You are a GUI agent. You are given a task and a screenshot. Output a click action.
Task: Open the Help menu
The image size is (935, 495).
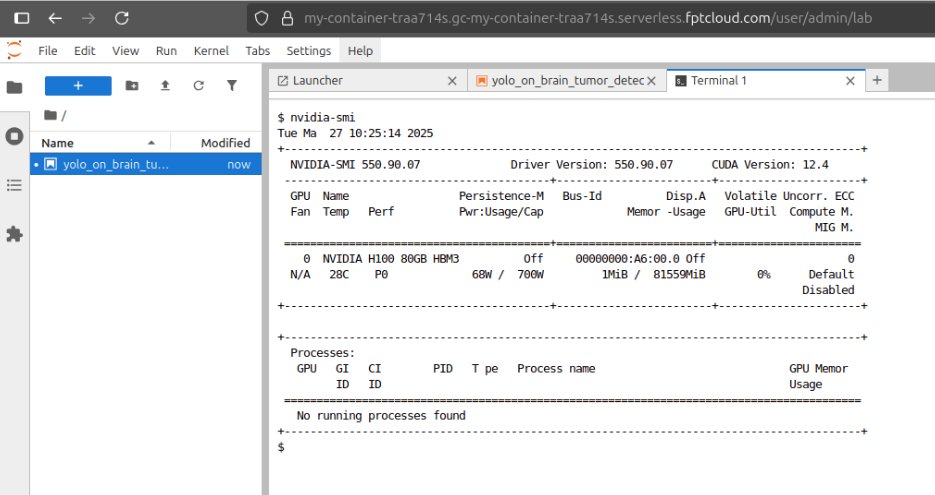click(360, 51)
